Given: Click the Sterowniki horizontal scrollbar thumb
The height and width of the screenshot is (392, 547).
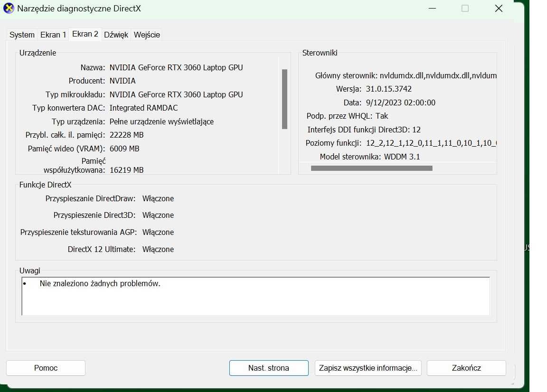Looking at the screenshot, I should [371, 168].
